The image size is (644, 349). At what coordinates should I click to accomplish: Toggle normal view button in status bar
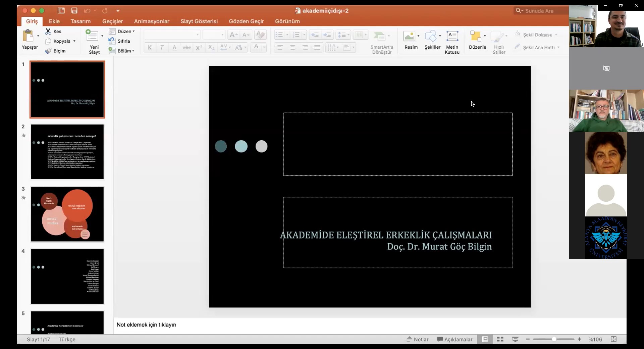pyautogui.click(x=485, y=339)
